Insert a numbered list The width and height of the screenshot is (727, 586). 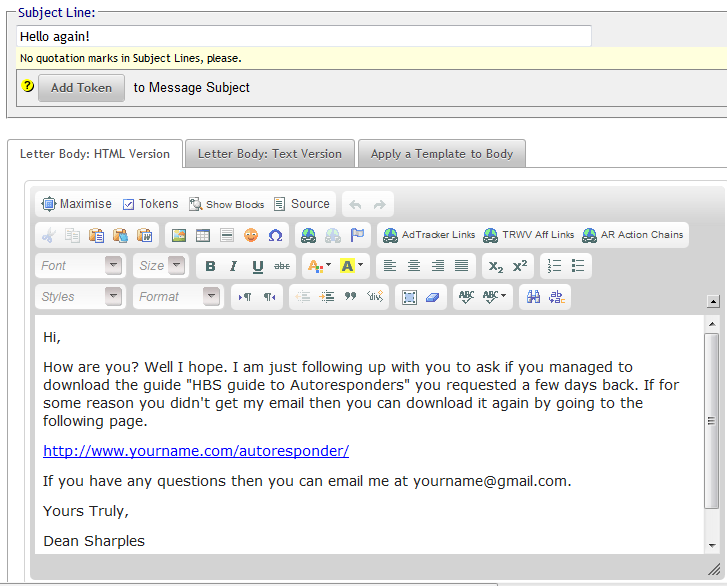[555, 266]
